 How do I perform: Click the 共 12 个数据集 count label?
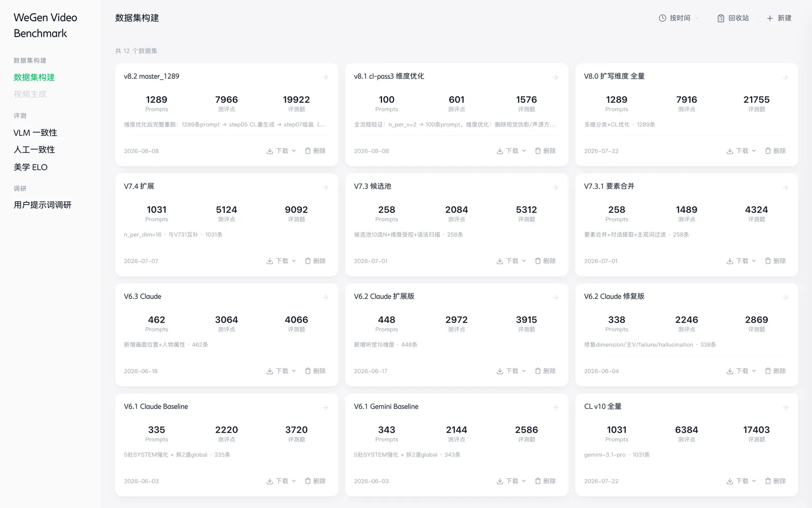click(x=136, y=51)
